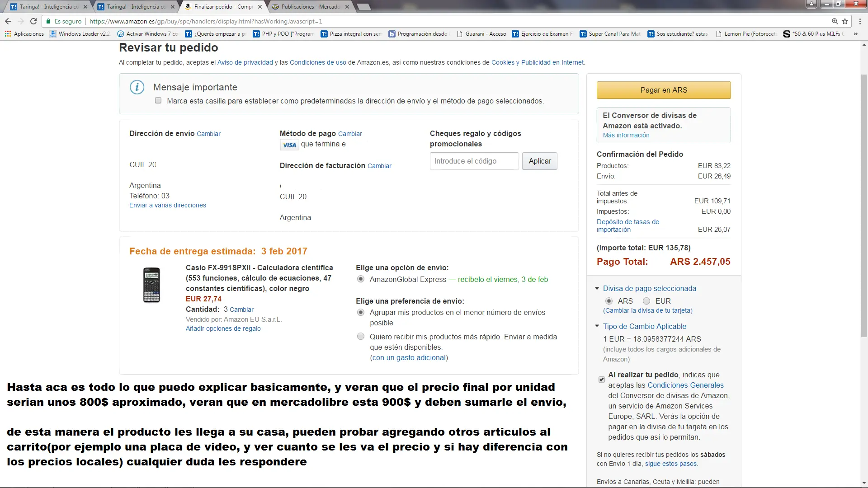Viewport: 868px width, 488px height.
Task: Open the Windows Loader v2.2 bookmark
Action: tap(80, 34)
